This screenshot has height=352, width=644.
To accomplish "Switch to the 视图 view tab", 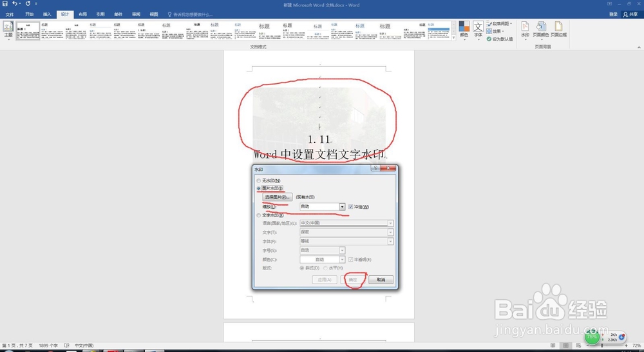I will [x=154, y=14].
